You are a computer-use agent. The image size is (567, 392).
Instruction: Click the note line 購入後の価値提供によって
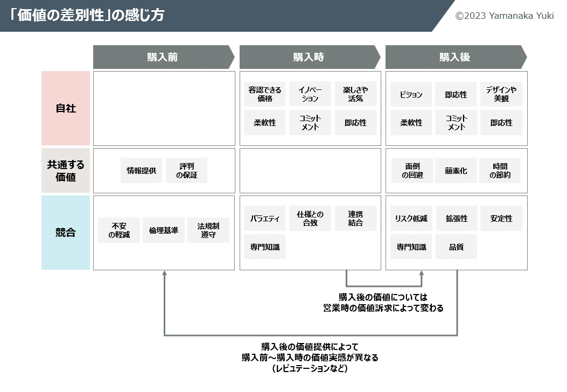310,347
